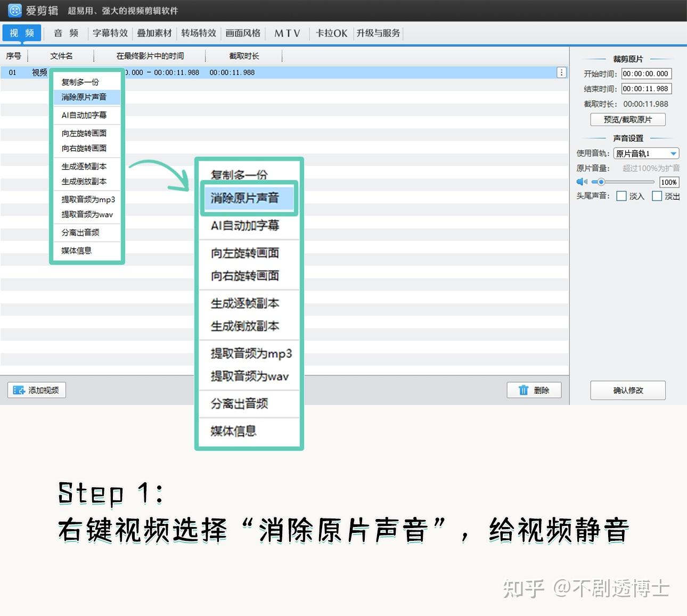Click the 截取时长: 00:00:11.988 value in 裁剪原片
Screen dimensions: 687x616
click(x=645, y=104)
